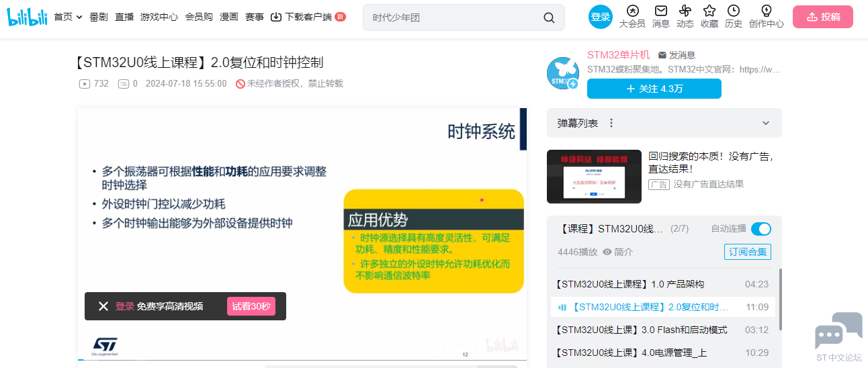Play 1.0 产品架构 episode
868x368 pixels.
[662, 284]
